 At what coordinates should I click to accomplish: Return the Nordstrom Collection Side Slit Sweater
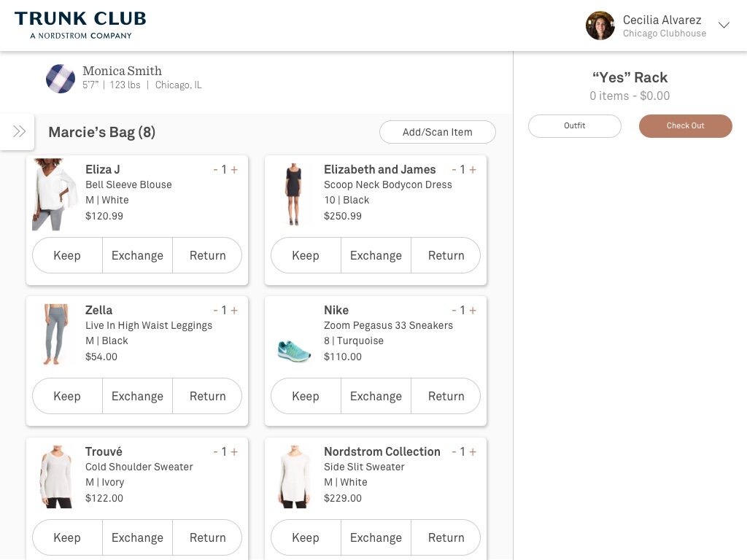point(446,537)
